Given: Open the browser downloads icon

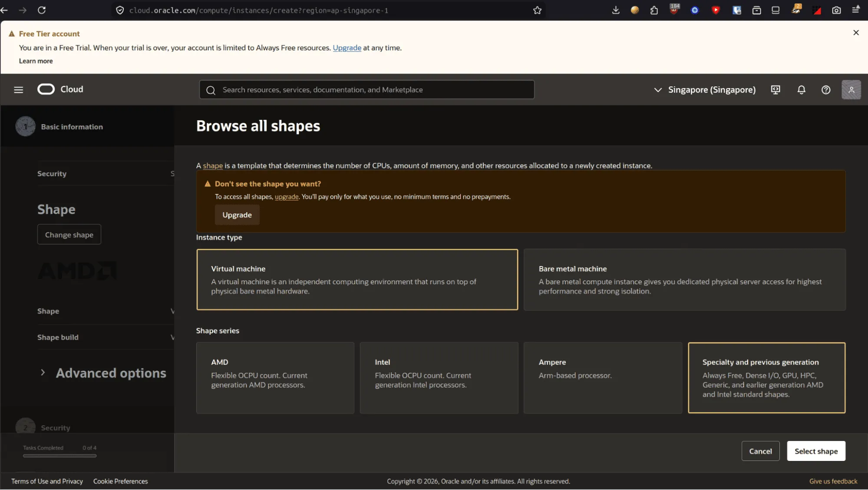Looking at the screenshot, I should (616, 10).
